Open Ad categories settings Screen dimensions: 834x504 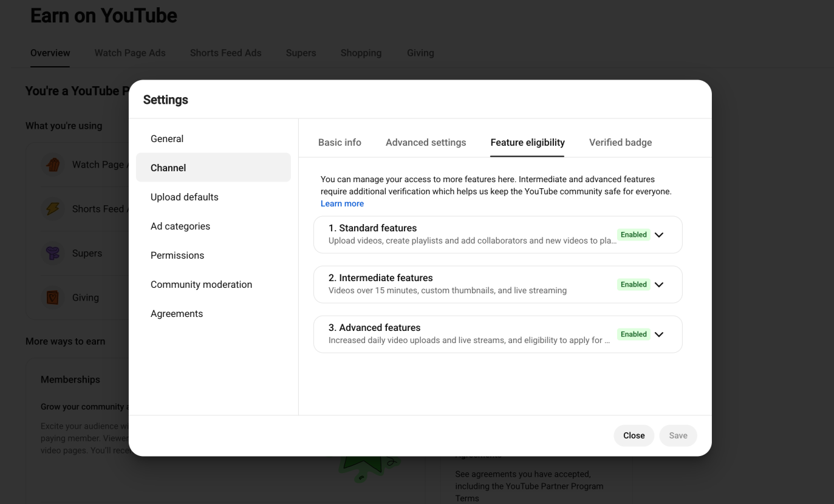213,226
